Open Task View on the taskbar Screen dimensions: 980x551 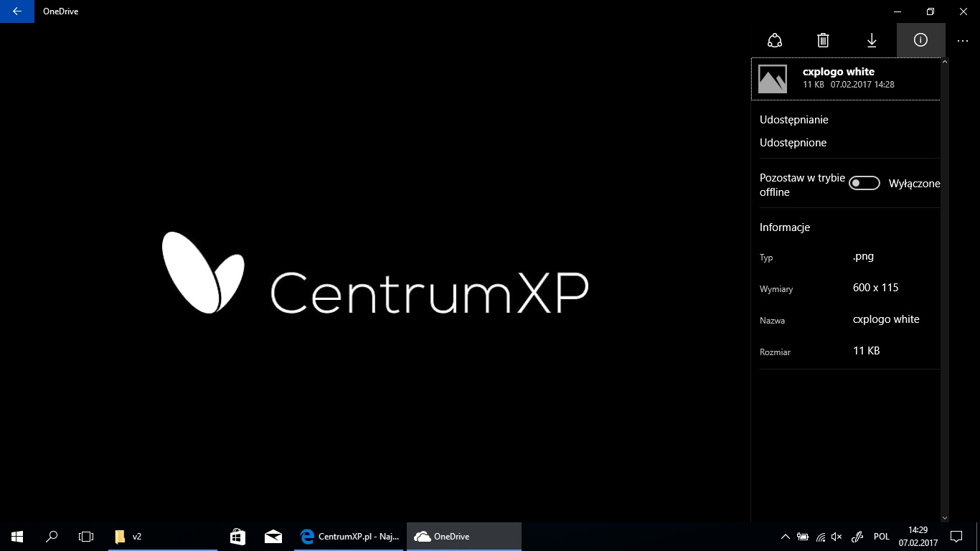click(x=86, y=537)
